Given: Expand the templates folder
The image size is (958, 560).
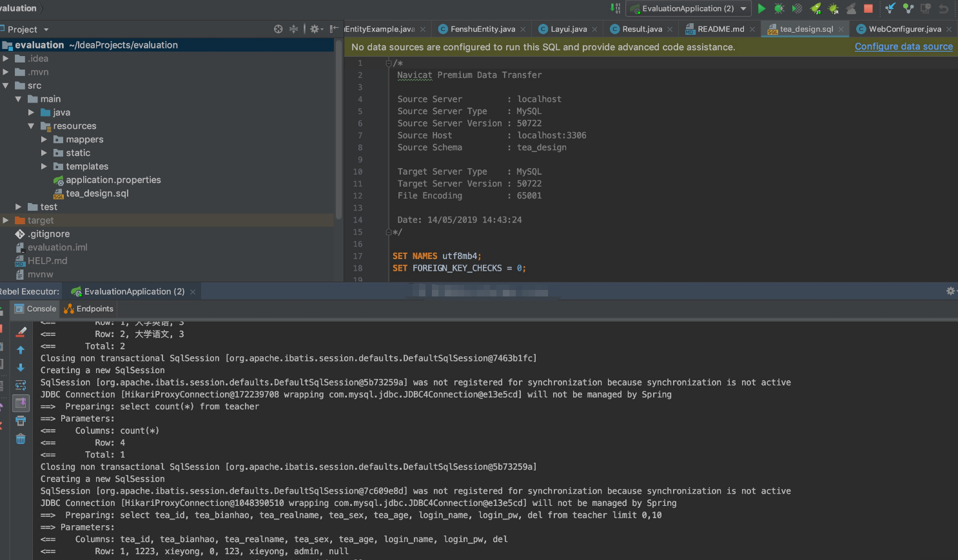Looking at the screenshot, I should [x=44, y=167].
